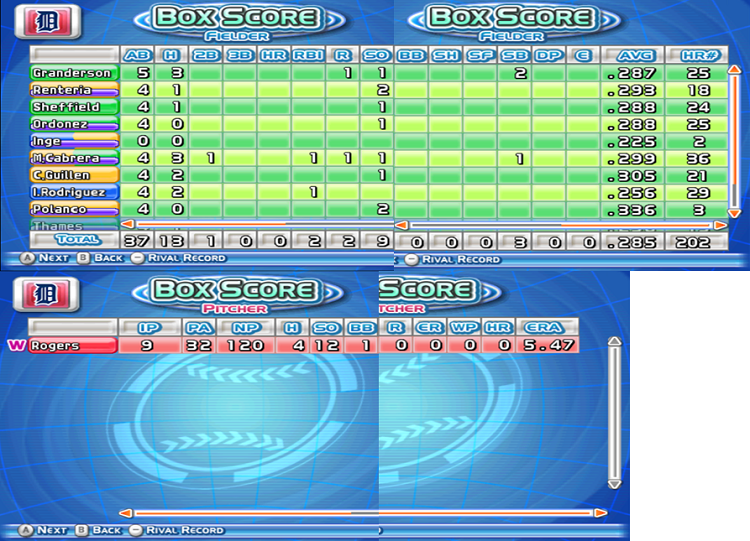Click the 3B column header
Screen dimensions: 750x541
tap(240, 55)
